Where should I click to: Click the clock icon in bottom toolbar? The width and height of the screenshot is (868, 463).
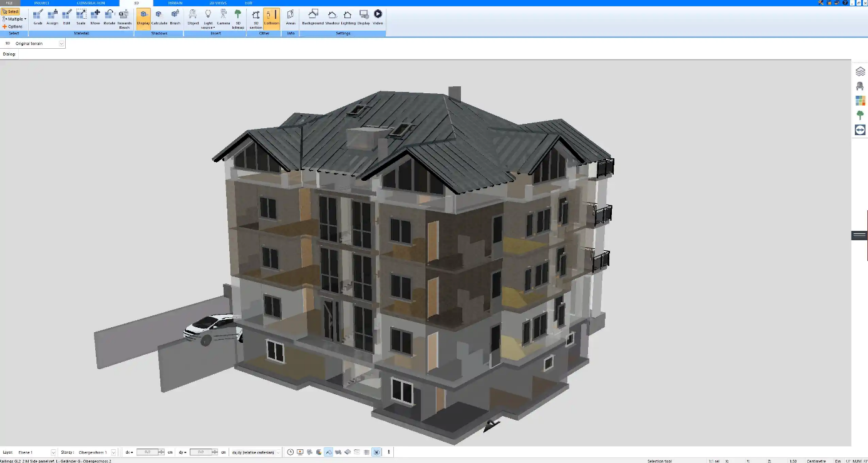(x=291, y=452)
